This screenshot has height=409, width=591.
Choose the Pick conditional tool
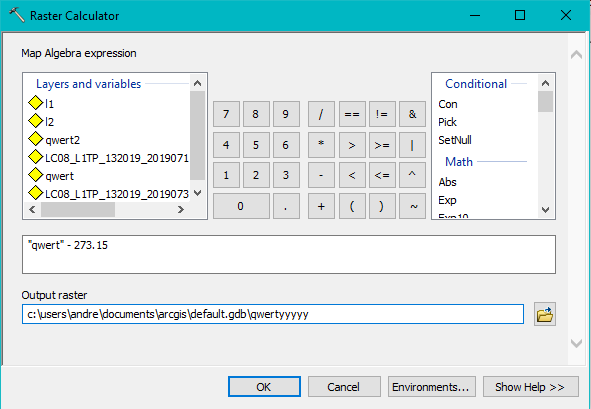click(x=447, y=122)
